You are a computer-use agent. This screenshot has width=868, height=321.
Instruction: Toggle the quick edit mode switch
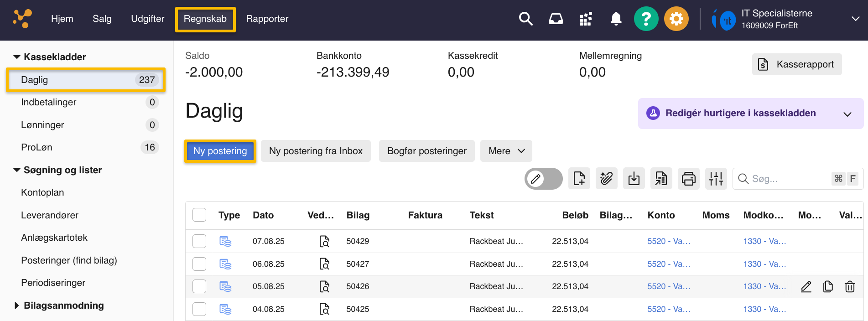coord(543,179)
